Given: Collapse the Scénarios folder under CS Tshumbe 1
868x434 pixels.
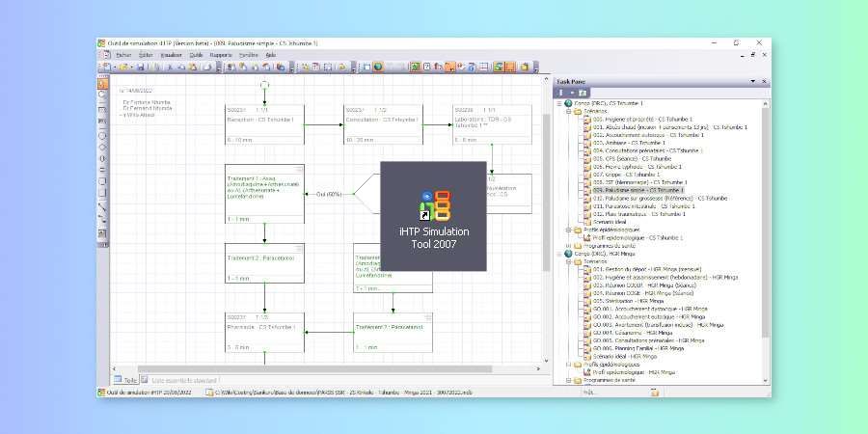Looking at the screenshot, I should (x=568, y=111).
